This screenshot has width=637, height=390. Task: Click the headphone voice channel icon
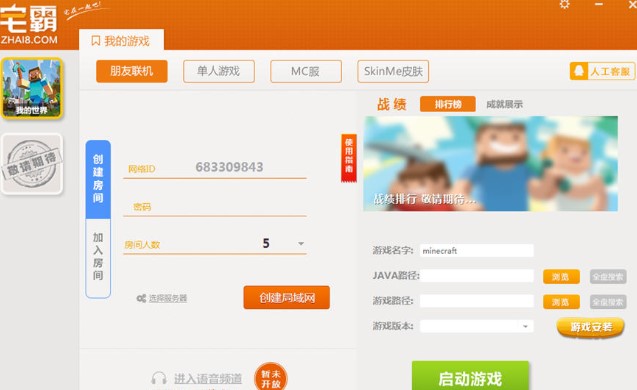tap(159, 378)
